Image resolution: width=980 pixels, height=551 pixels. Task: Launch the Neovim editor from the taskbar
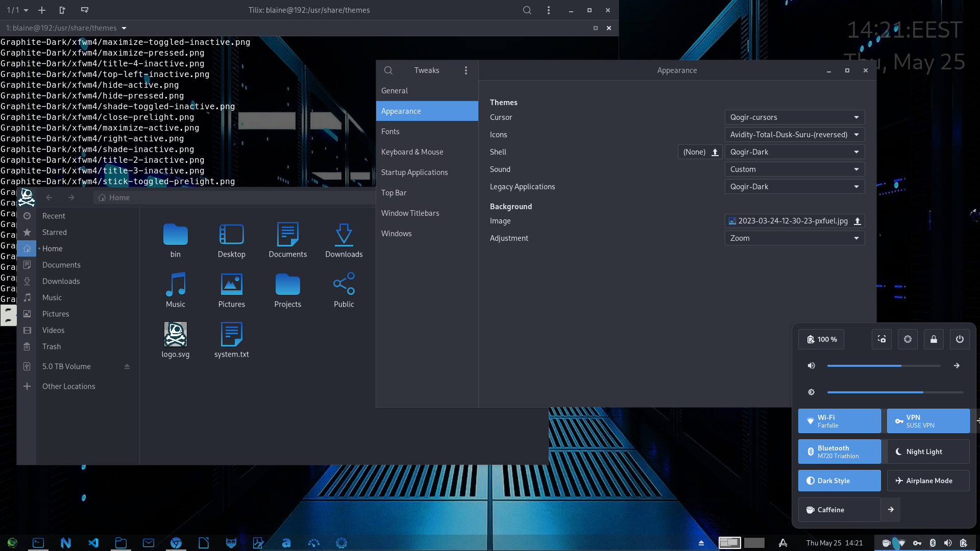[66, 543]
